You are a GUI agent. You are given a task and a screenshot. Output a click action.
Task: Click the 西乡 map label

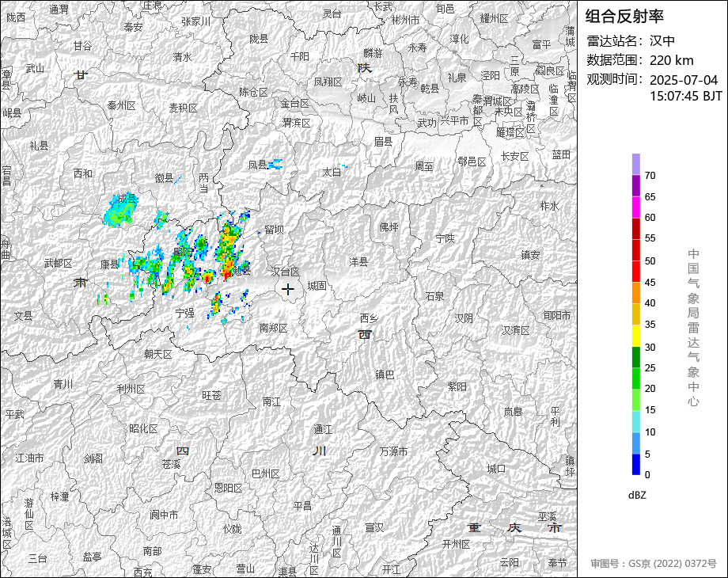pyautogui.click(x=369, y=318)
